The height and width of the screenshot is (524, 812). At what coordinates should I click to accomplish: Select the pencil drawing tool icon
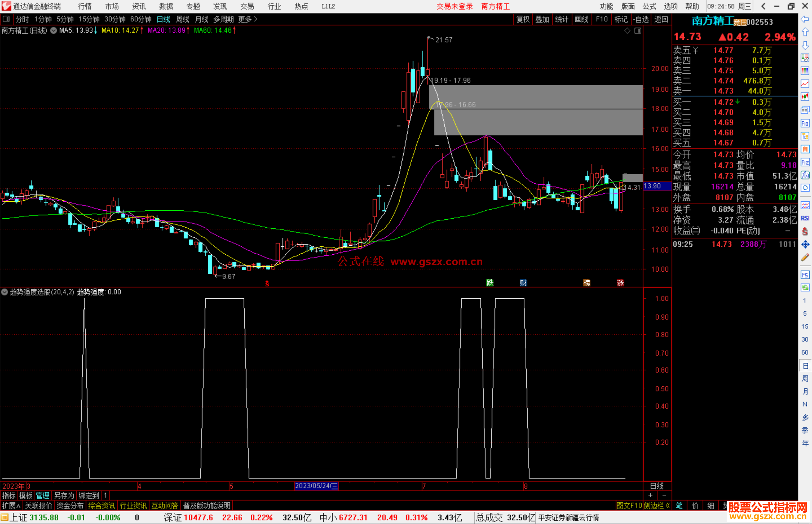pyautogui.click(x=805, y=258)
